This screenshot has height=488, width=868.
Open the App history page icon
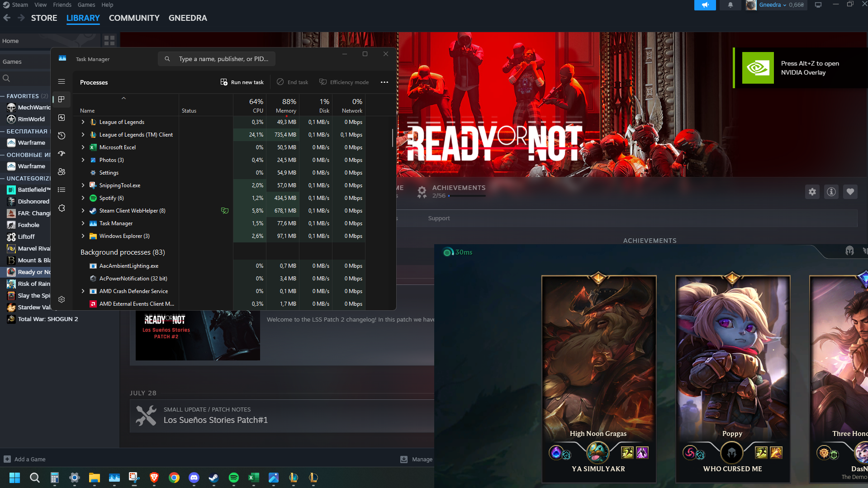(62, 136)
